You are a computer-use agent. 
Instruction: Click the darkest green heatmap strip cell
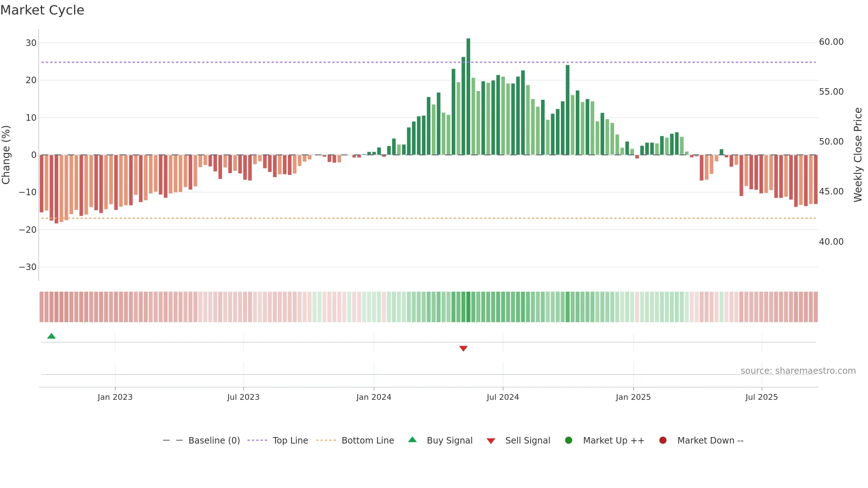point(468,307)
